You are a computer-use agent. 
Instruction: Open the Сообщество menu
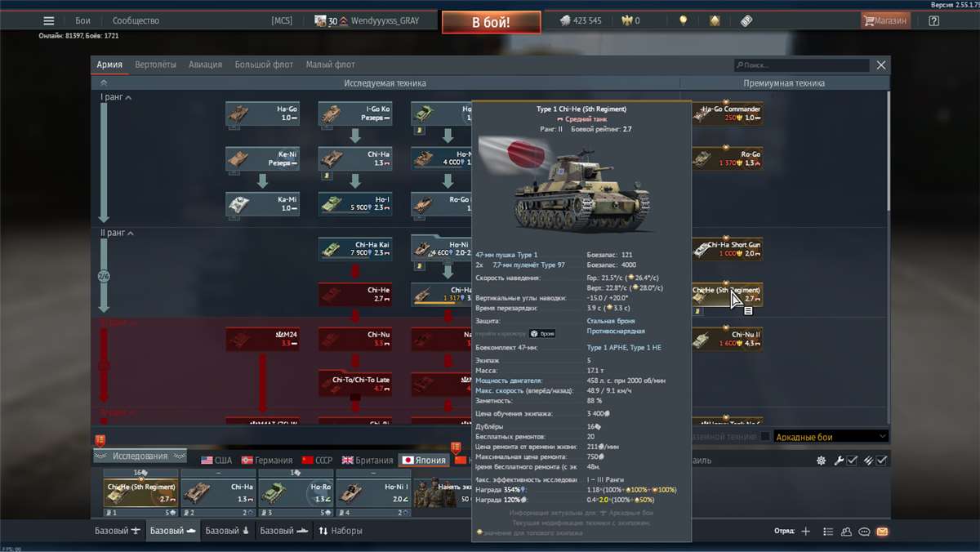(x=136, y=20)
